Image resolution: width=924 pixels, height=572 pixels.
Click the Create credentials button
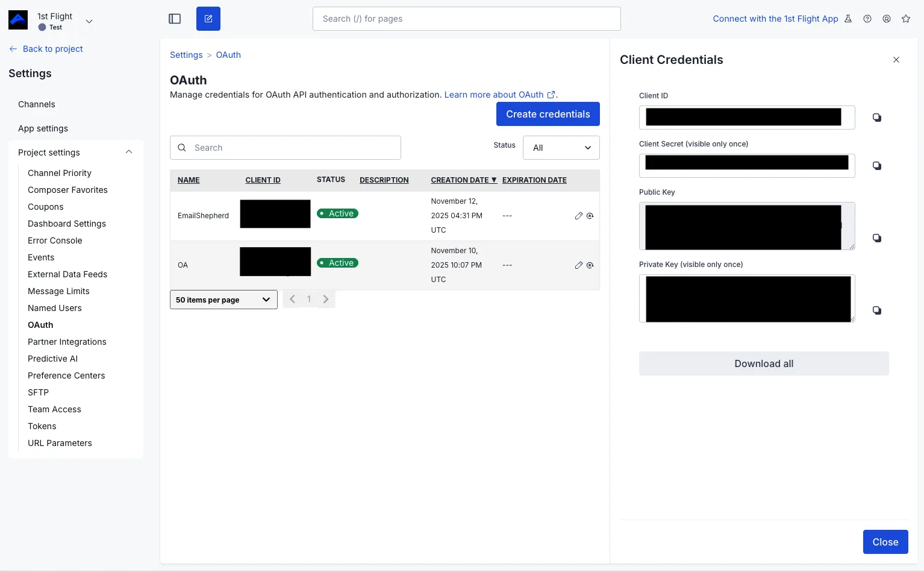pyautogui.click(x=548, y=114)
